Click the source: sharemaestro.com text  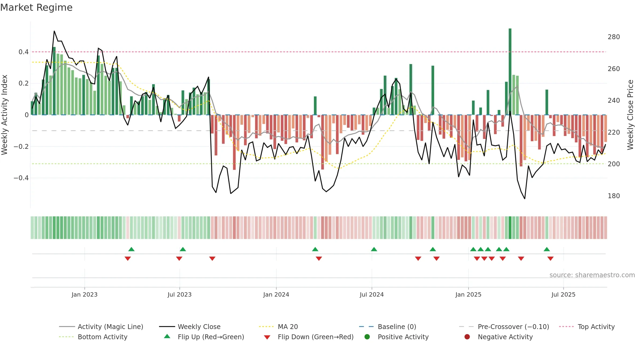[592, 275]
